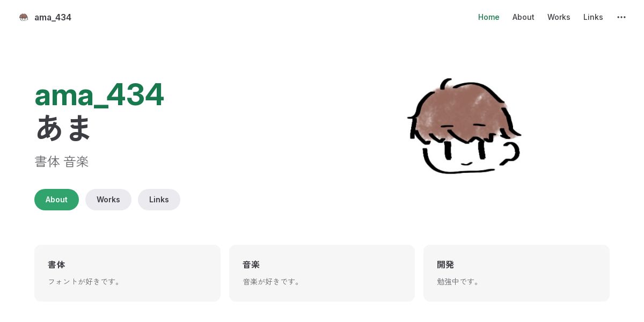
Task: Click the ama_434 site title in navbar
Action: coord(53,17)
